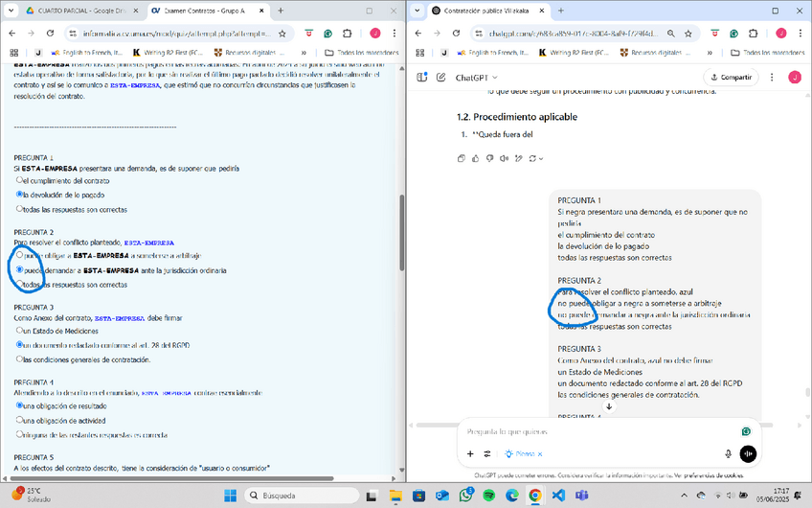Attach a file with the plus icon in the prompt box
This screenshot has height=508, width=812.
470,454
